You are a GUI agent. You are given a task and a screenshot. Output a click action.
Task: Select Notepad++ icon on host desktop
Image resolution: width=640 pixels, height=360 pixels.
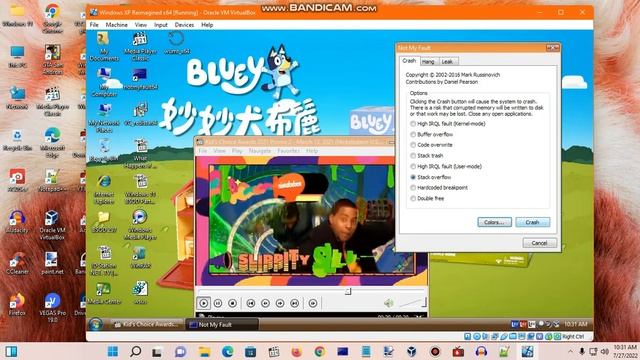pos(52,181)
